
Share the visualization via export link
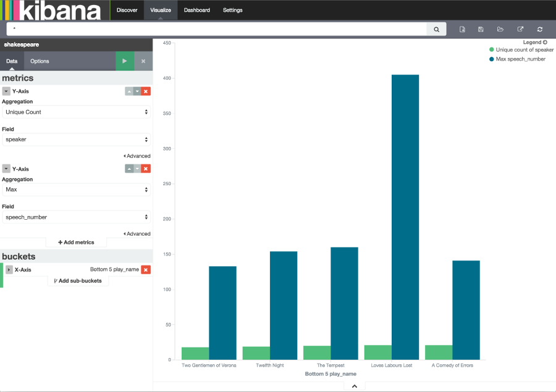(520, 28)
